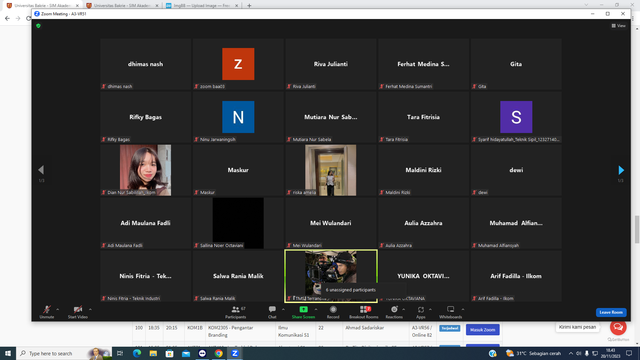Open the Zoom taskbar icon
Screen dimensions: 640x360
point(235,353)
